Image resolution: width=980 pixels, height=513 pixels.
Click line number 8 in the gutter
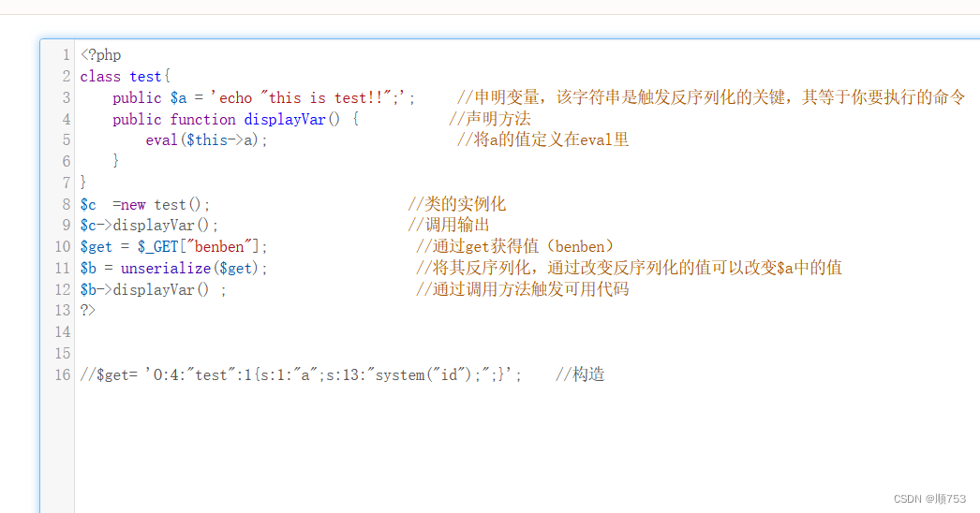pyautogui.click(x=67, y=204)
